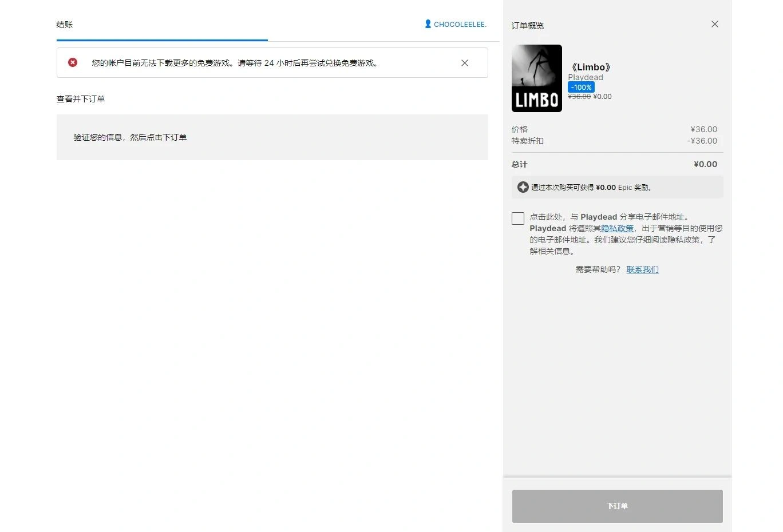The image size is (783, 532).
Task: Click the red error circle icon
Action: (72, 62)
